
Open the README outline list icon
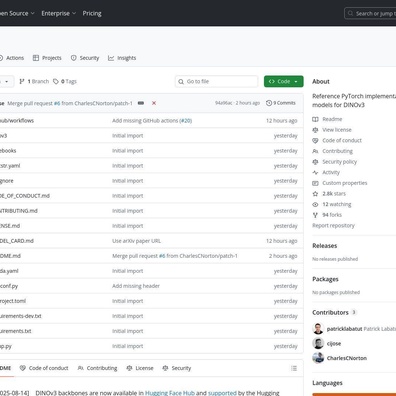294,368
